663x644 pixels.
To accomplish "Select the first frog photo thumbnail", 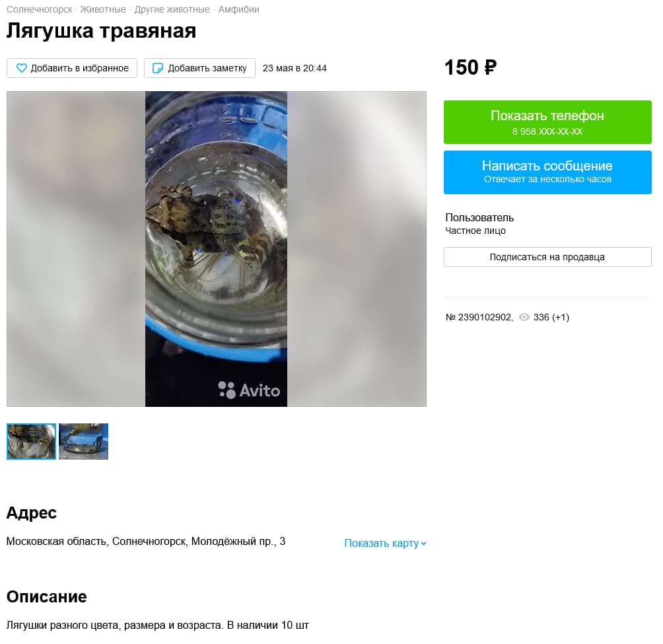I will pos(31,441).
